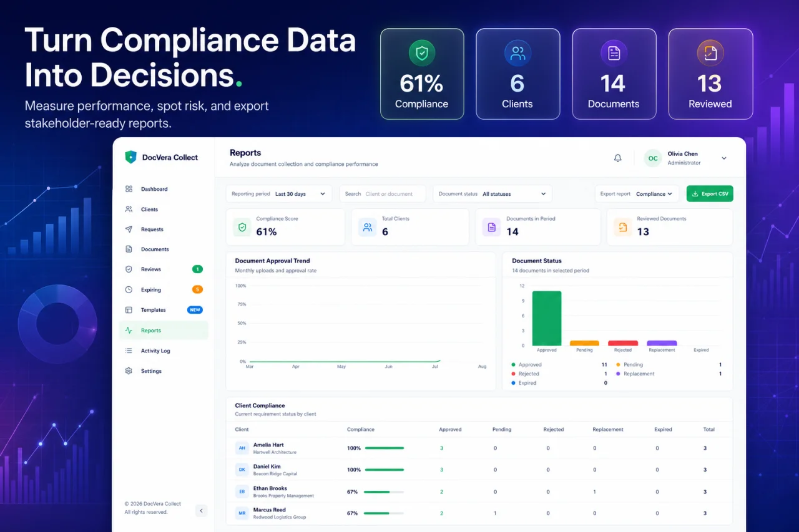This screenshot has height=532, width=799.
Task: Click the Redwood Logistics Group company text
Action: [x=280, y=518]
